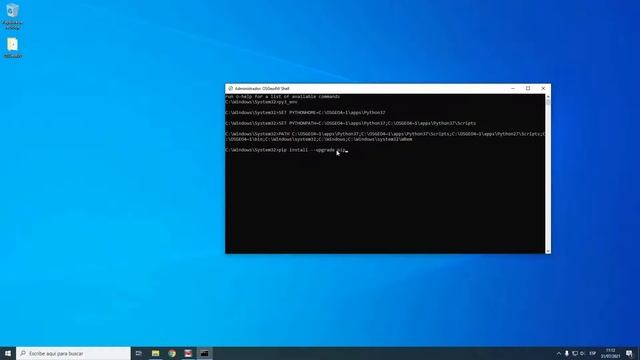The height and width of the screenshot is (360, 640).
Task: Open the notification center icon
Action: point(629,353)
